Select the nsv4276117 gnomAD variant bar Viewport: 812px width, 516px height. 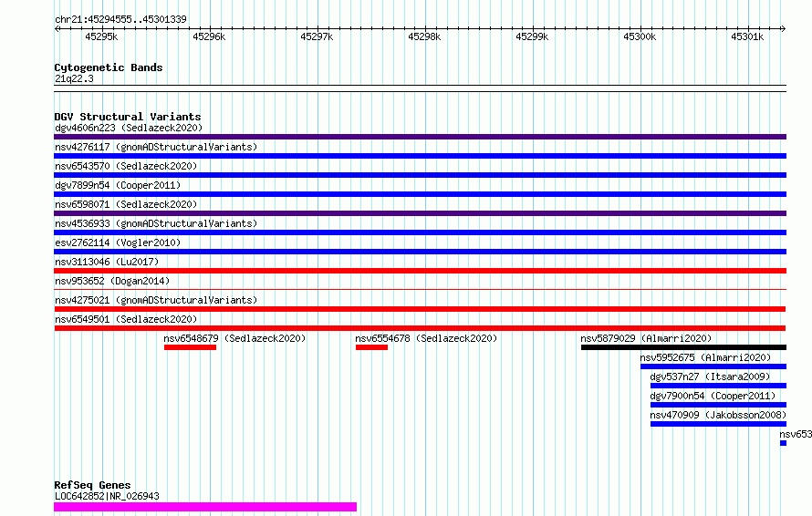(420, 156)
